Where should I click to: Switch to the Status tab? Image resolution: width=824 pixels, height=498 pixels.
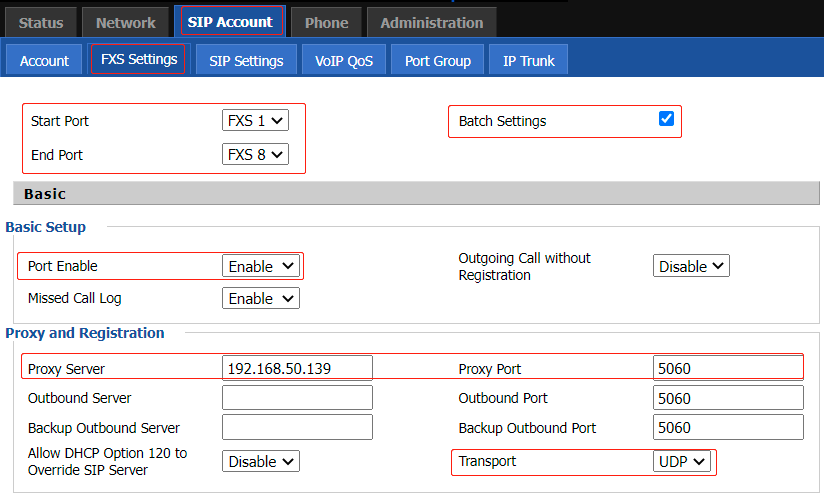(x=41, y=23)
